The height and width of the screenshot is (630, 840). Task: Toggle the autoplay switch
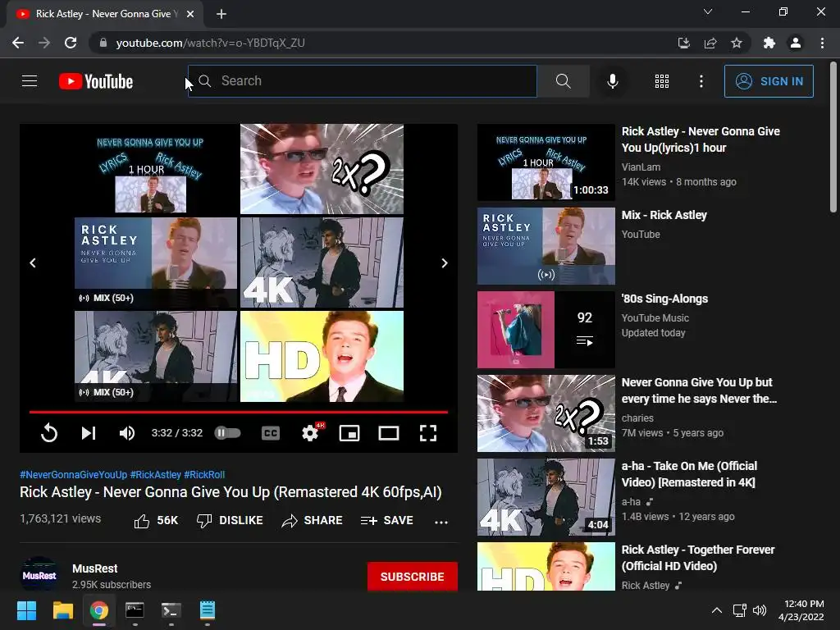(228, 433)
